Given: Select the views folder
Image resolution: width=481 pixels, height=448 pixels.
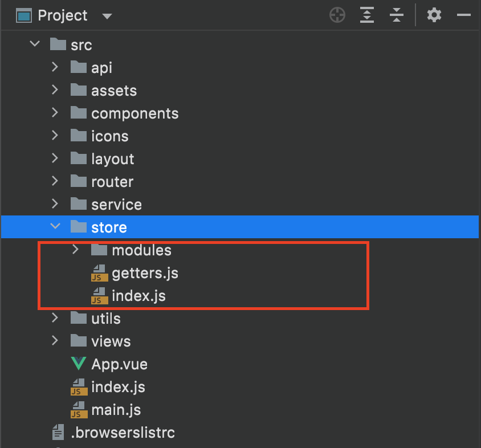Looking at the screenshot, I should (111, 341).
